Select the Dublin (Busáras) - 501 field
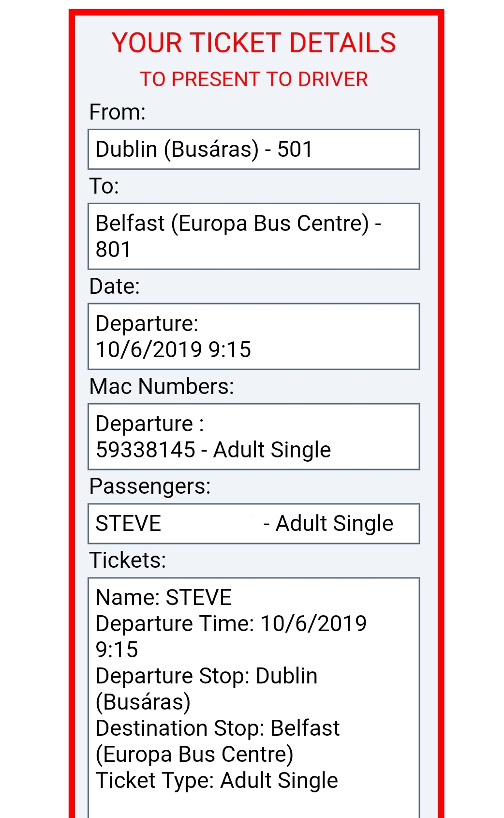 point(253,149)
